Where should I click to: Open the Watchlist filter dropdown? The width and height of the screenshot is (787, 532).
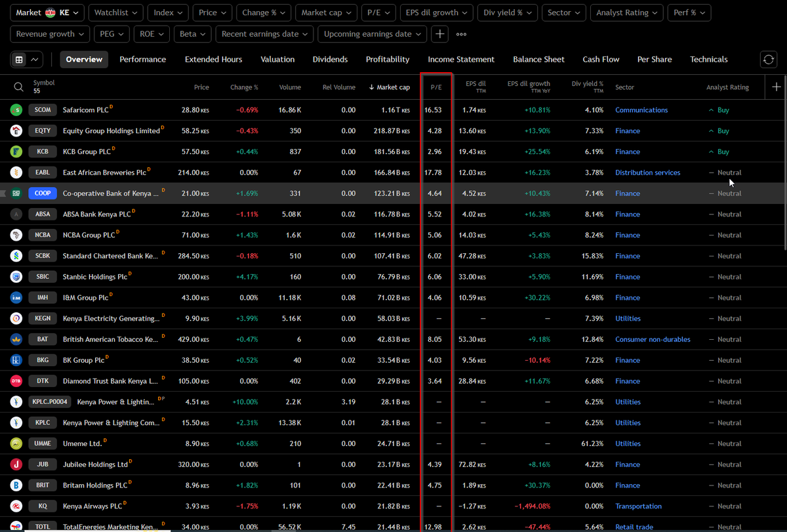[116, 13]
